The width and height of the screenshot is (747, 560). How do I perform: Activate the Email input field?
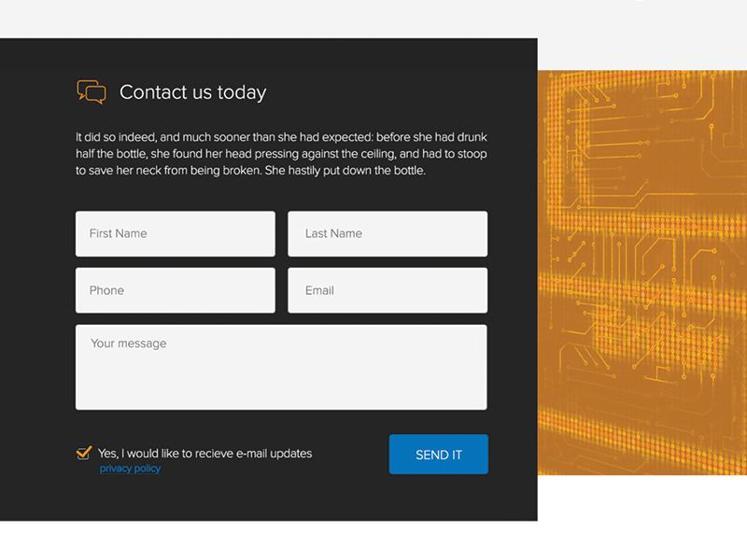tap(388, 290)
